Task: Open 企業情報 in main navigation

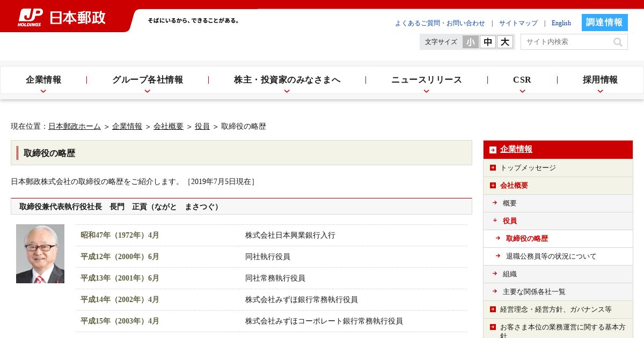Action: [x=43, y=80]
